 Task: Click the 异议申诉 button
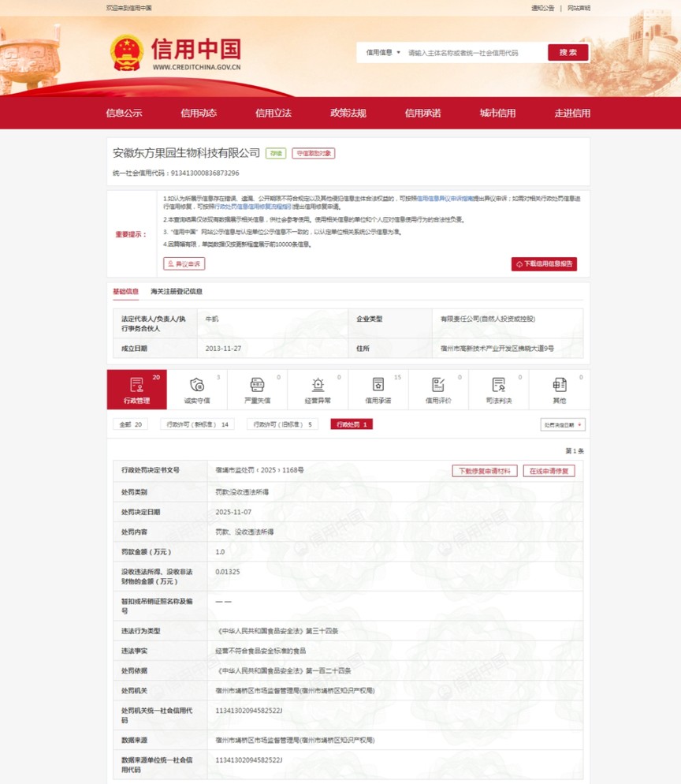point(184,264)
